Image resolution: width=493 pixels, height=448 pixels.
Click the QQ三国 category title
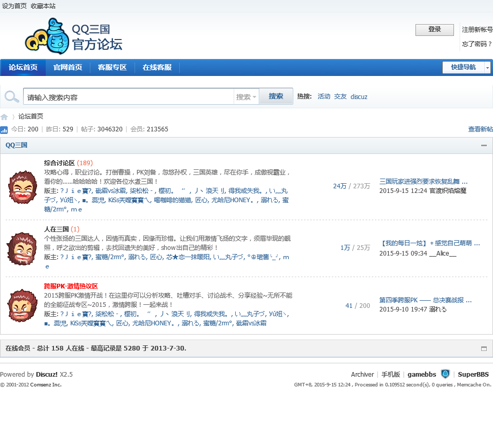pos(16,145)
